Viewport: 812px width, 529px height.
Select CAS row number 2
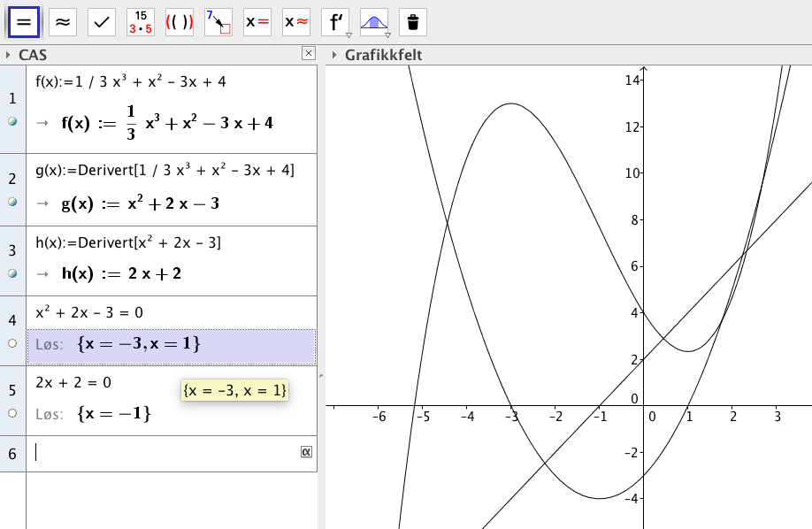pos(12,179)
